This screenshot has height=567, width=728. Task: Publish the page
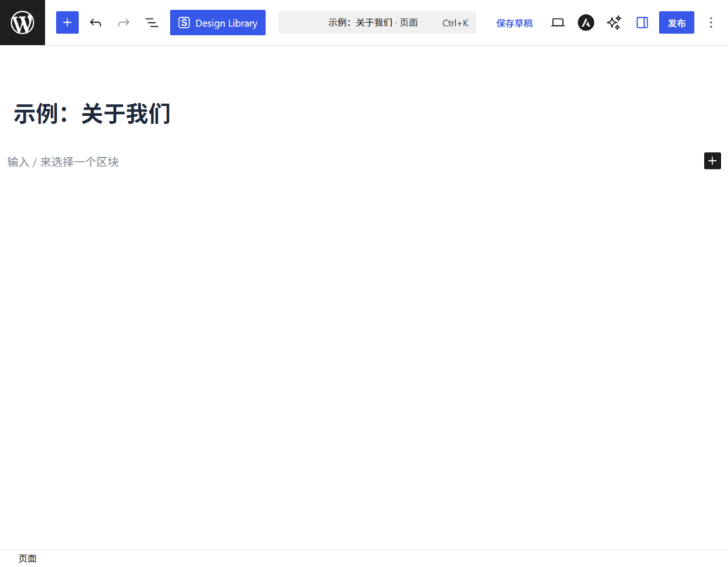pos(677,22)
